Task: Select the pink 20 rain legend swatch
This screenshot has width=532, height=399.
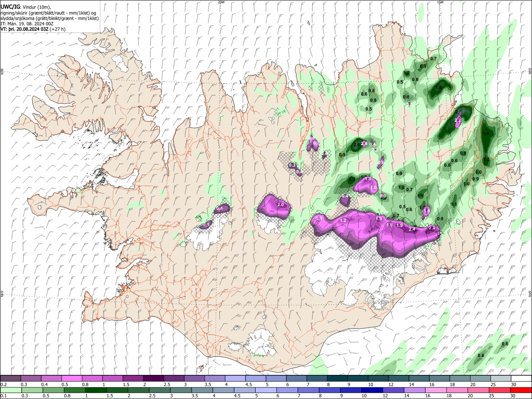Action: [x=478, y=390]
